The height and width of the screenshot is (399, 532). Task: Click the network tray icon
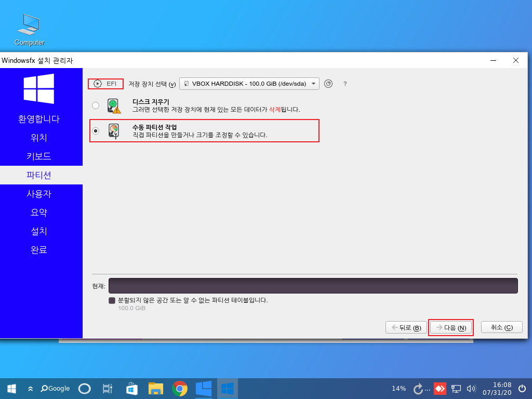pos(456,389)
